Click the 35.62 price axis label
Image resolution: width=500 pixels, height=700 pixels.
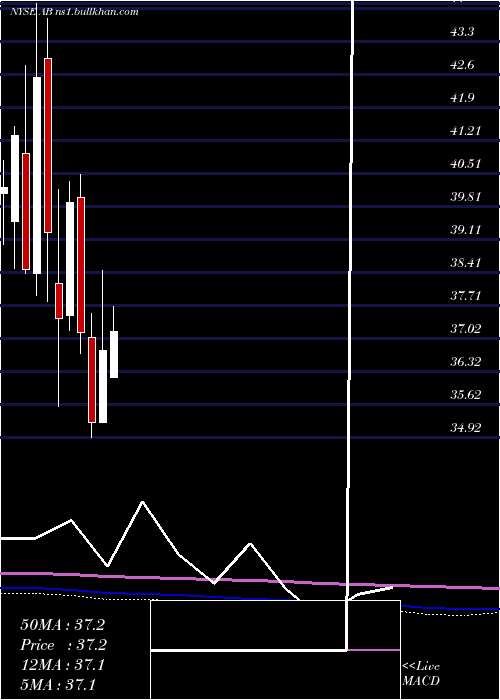pyautogui.click(x=465, y=395)
